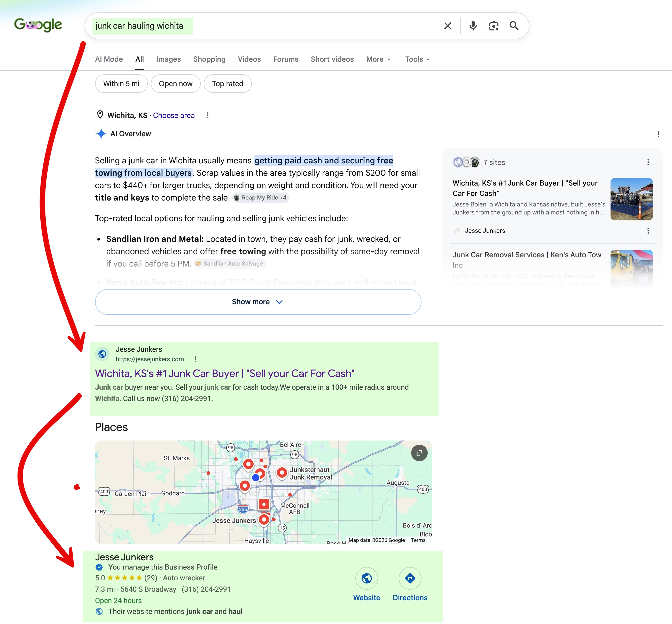
Task: Click the selected square red marker on the map
Action: [x=264, y=504]
